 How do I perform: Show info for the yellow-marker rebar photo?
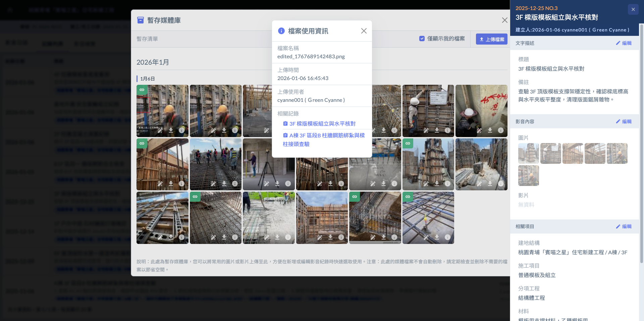[447, 237]
